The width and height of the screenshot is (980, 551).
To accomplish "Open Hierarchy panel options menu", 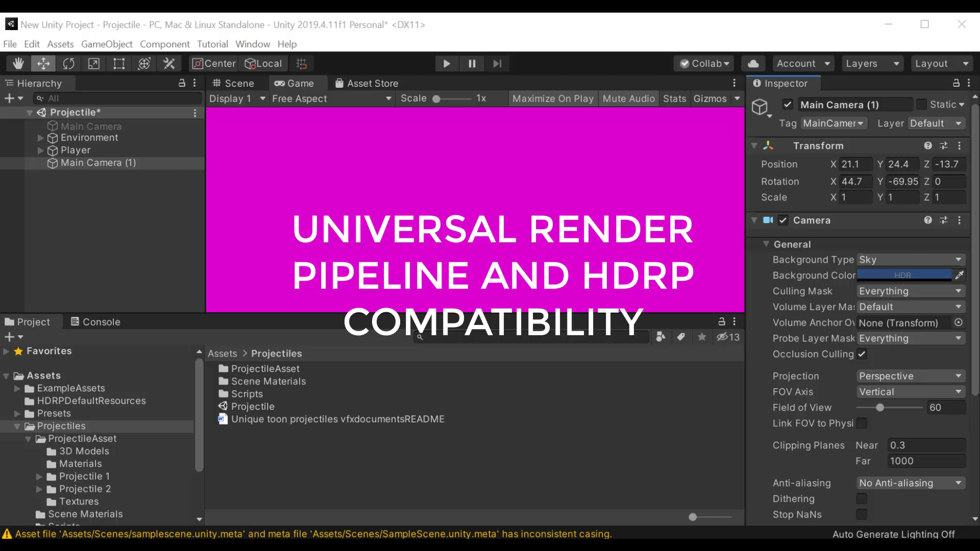I will pyautogui.click(x=194, y=83).
